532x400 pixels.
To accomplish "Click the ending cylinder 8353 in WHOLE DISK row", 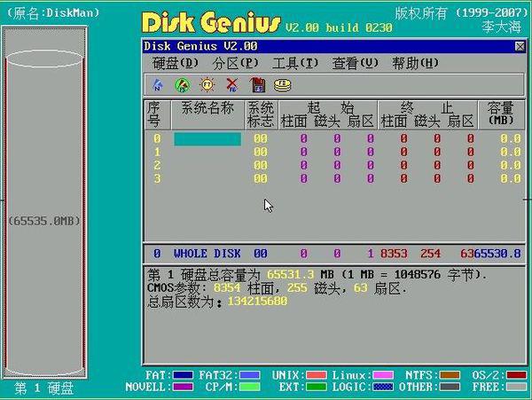I will pos(394,254).
